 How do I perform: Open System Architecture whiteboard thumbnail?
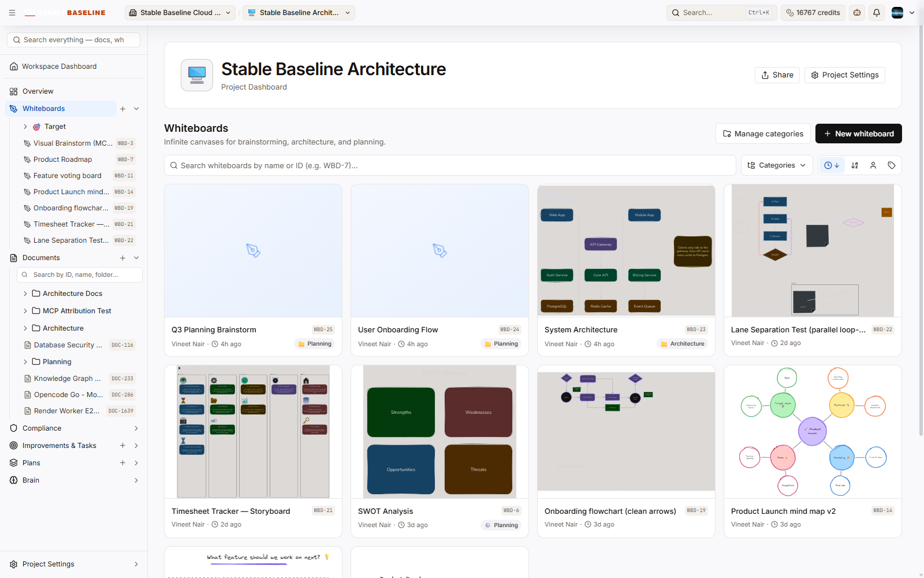pos(626,250)
